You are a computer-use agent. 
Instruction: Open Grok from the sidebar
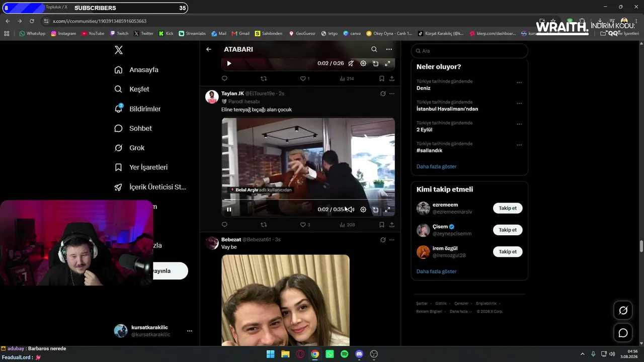tap(129, 148)
